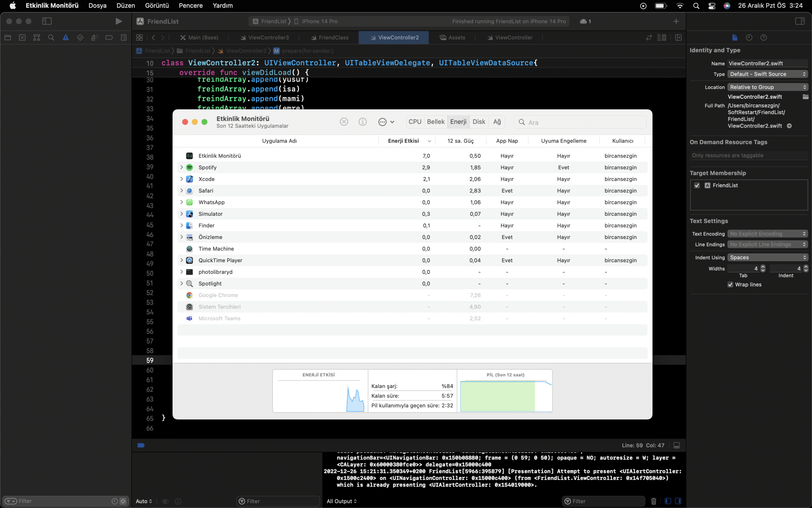This screenshot has width=812, height=508.
Task: Clear the console with trash icon
Action: coord(654,501)
